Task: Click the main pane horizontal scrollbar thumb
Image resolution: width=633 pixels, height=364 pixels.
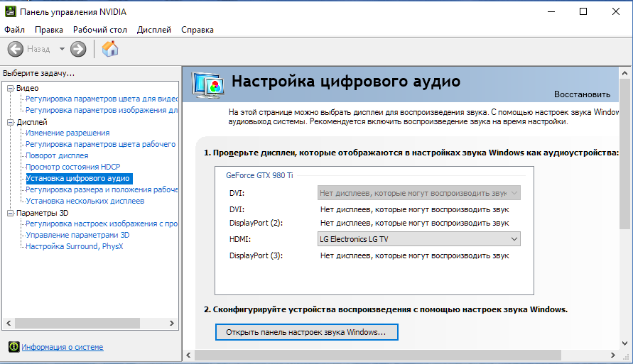Action: (x=378, y=355)
